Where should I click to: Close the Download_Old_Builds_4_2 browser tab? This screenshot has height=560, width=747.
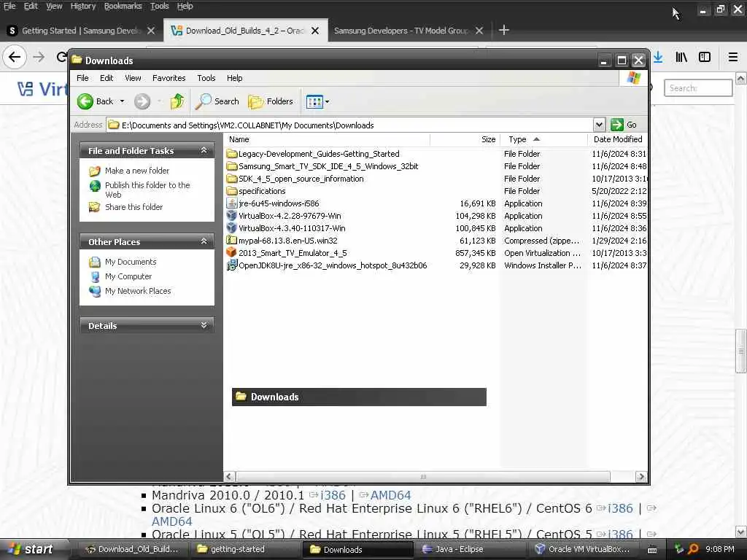(315, 31)
